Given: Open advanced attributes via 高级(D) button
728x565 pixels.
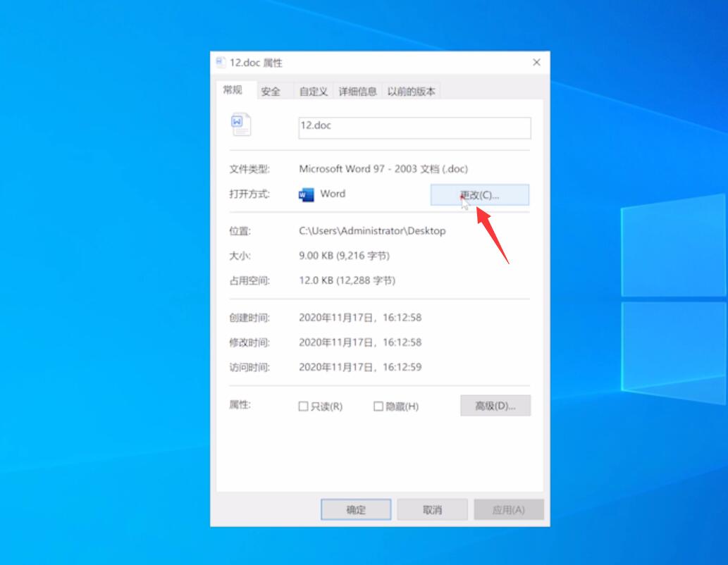Looking at the screenshot, I should pos(495,405).
